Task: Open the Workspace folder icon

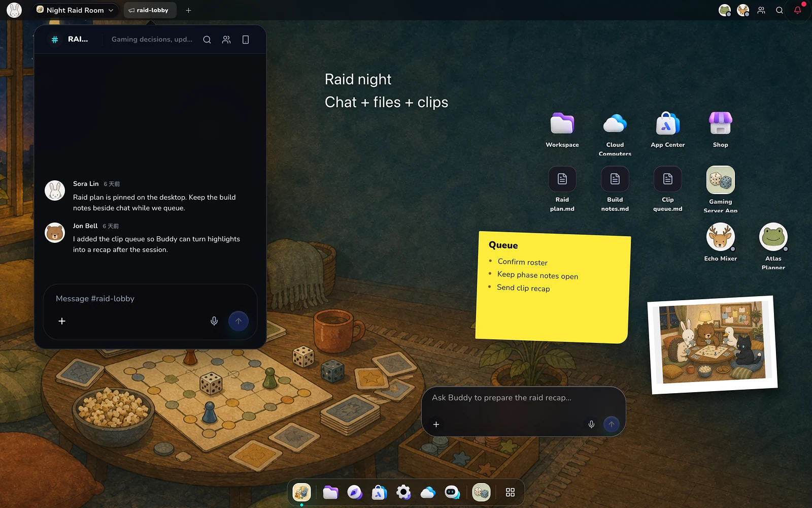Action: 562,124
